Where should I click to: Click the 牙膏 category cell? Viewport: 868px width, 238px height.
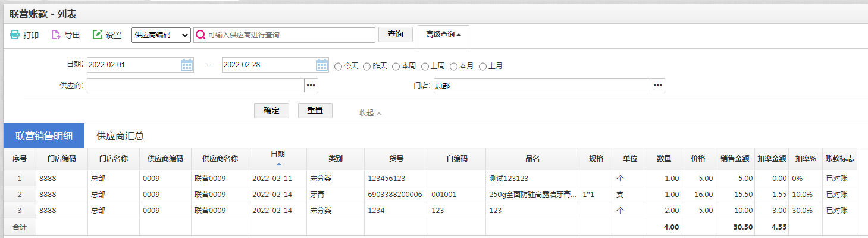[x=336, y=194]
